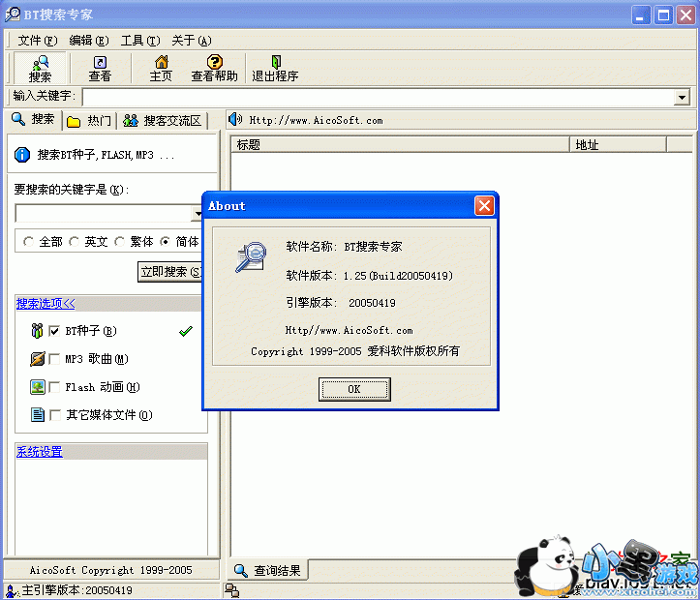Click the 其它媒体文件 document icon
The height and width of the screenshot is (600, 700).
pos(38,415)
